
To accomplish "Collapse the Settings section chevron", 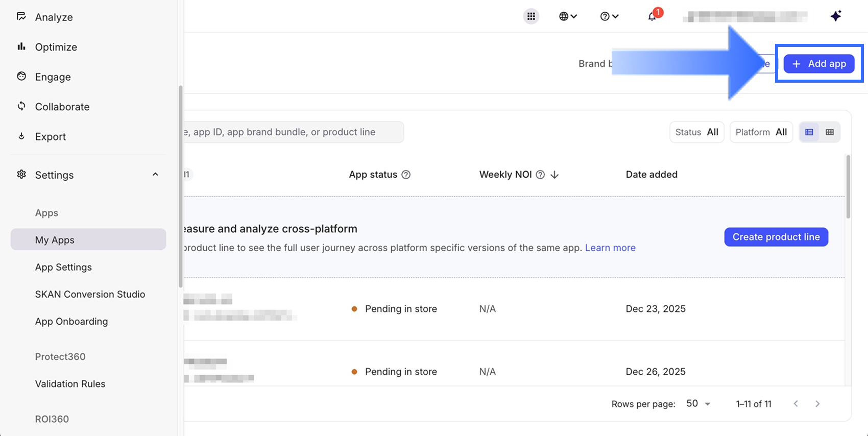I will point(155,175).
